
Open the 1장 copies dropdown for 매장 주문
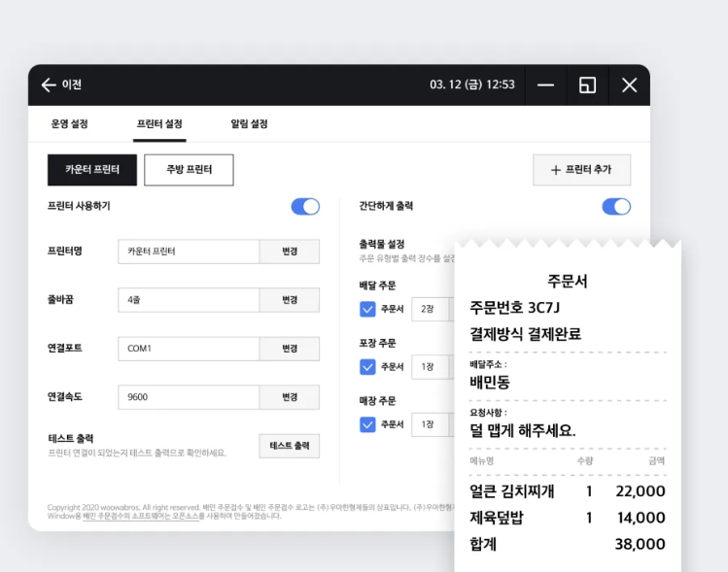[433, 424]
